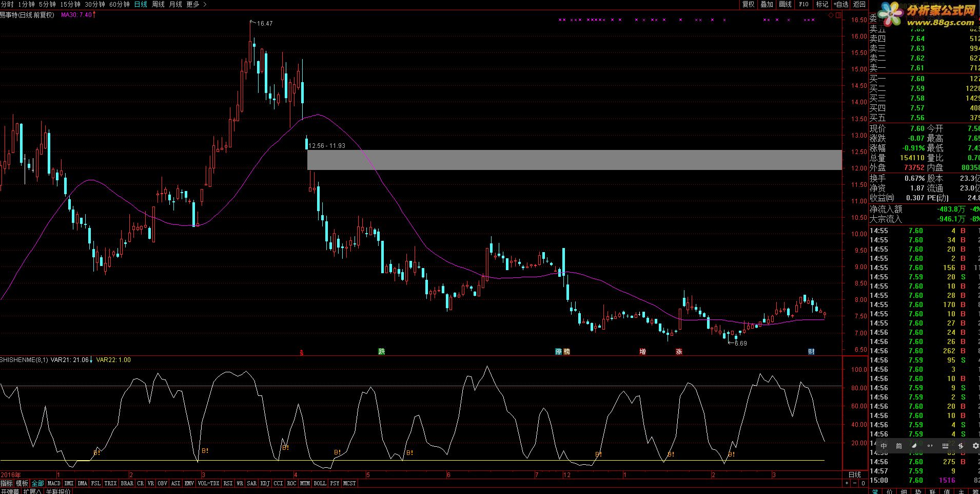
Task: Select the DMI indicator tab
Action: [69, 483]
